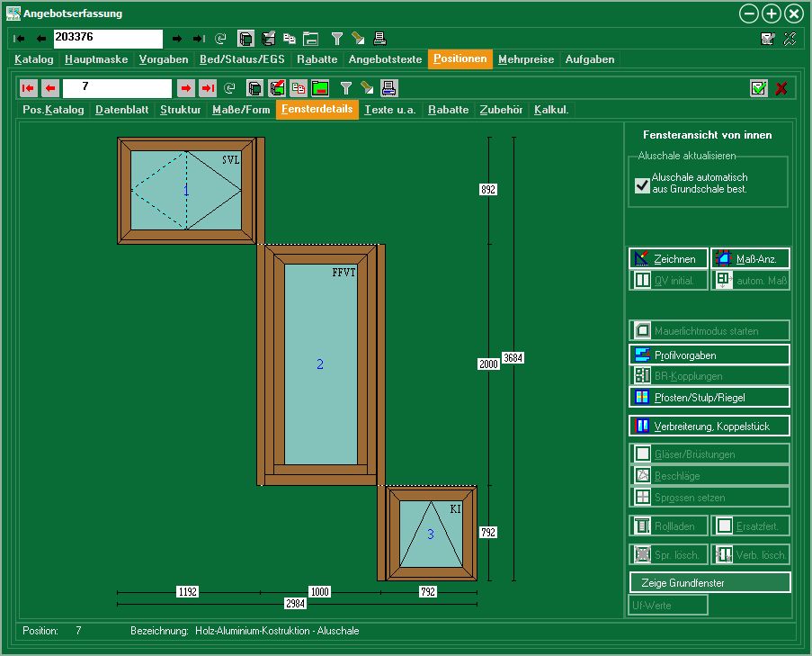This screenshot has width=812, height=656.
Task: Click the width dimension value 1000
Action: point(319,592)
